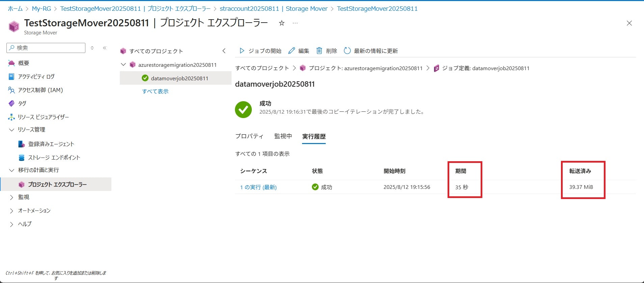Sort by 期間 column header
The image size is (644, 283).
461,171
